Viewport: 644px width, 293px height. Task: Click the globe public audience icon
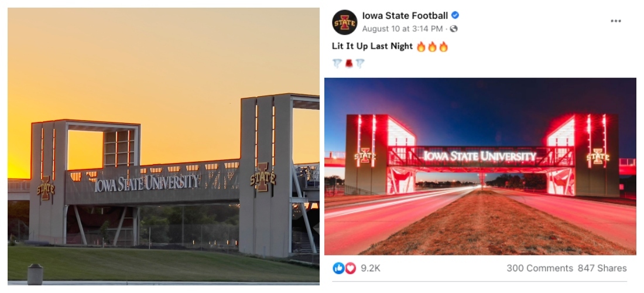pyautogui.click(x=454, y=29)
